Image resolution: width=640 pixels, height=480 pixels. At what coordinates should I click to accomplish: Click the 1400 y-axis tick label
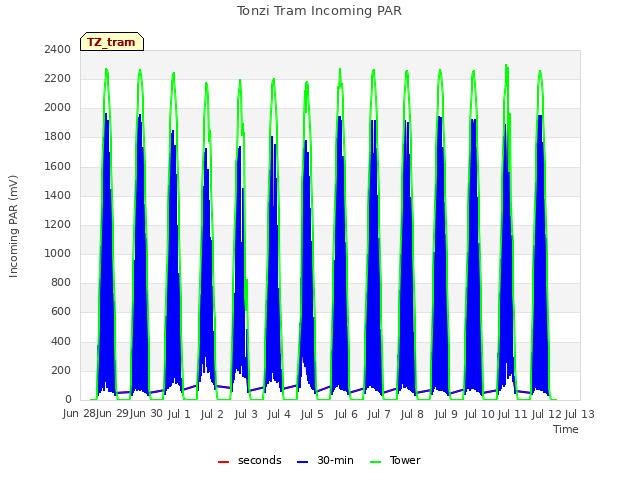pos(58,195)
